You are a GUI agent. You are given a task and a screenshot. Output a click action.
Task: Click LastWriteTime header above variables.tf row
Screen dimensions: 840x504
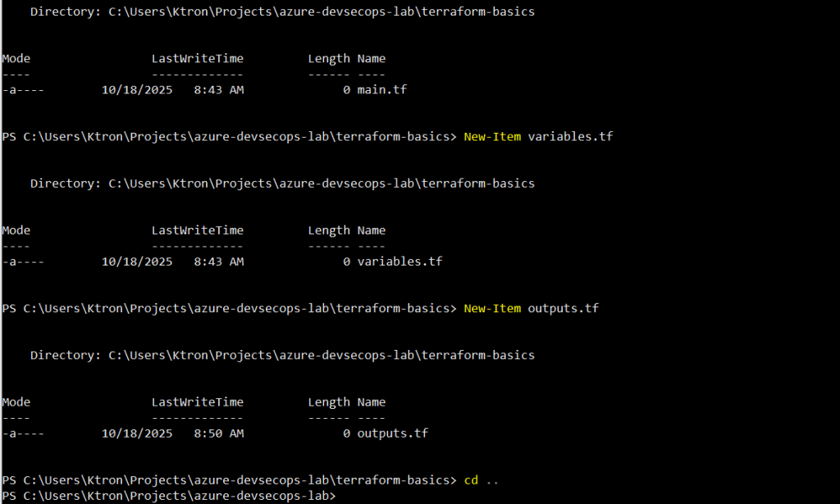pyautogui.click(x=197, y=230)
